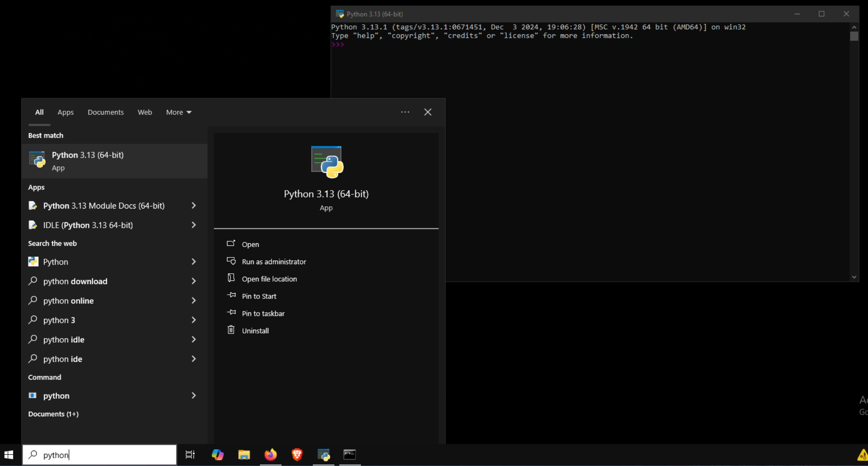The height and width of the screenshot is (466, 868).
Task: Click Open file location
Action: (x=269, y=279)
